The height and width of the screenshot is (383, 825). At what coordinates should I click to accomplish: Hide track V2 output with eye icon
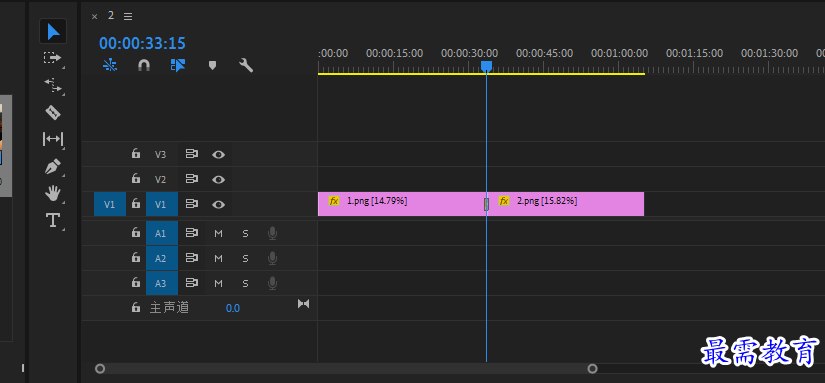pyautogui.click(x=218, y=179)
